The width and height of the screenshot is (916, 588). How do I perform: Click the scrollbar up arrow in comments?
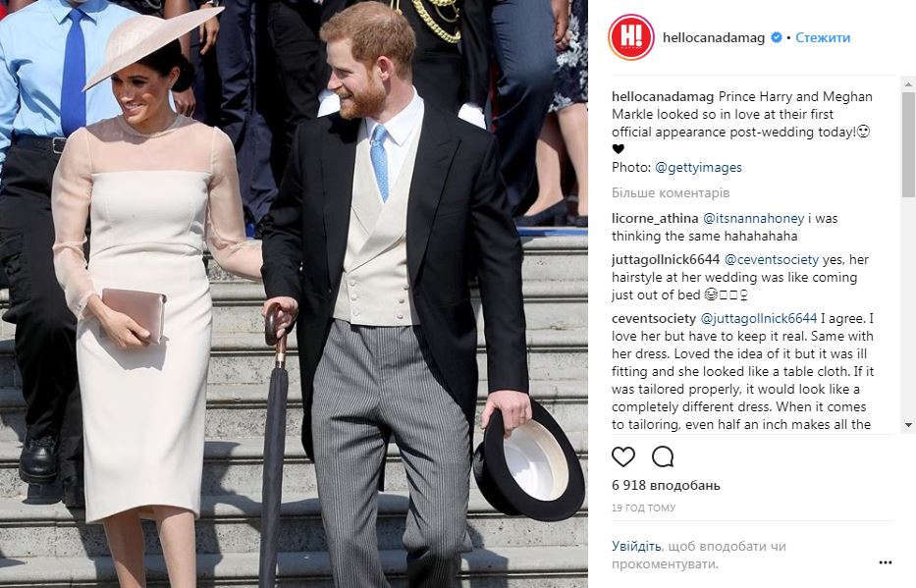(x=908, y=84)
